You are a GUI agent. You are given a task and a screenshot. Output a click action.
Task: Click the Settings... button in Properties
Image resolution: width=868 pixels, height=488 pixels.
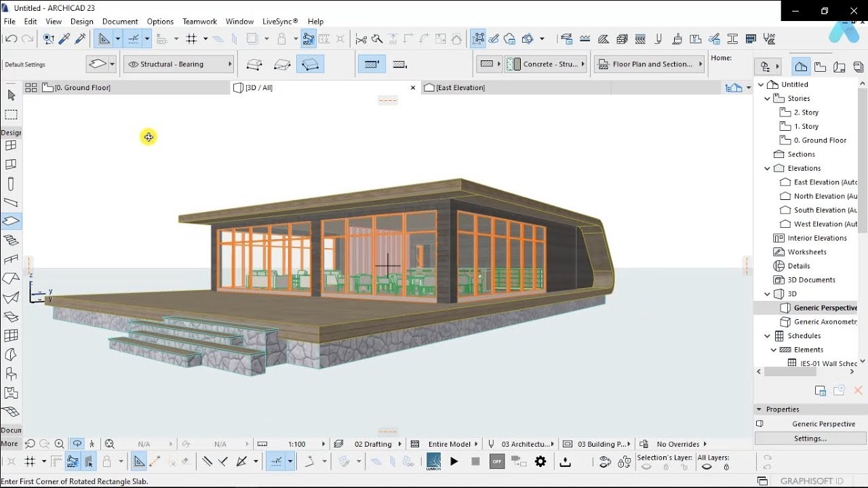tap(810, 439)
